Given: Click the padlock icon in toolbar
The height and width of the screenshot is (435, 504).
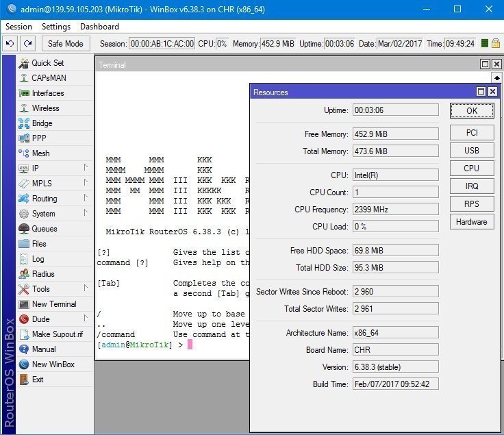Looking at the screenshot, I should tap(496, 43).
